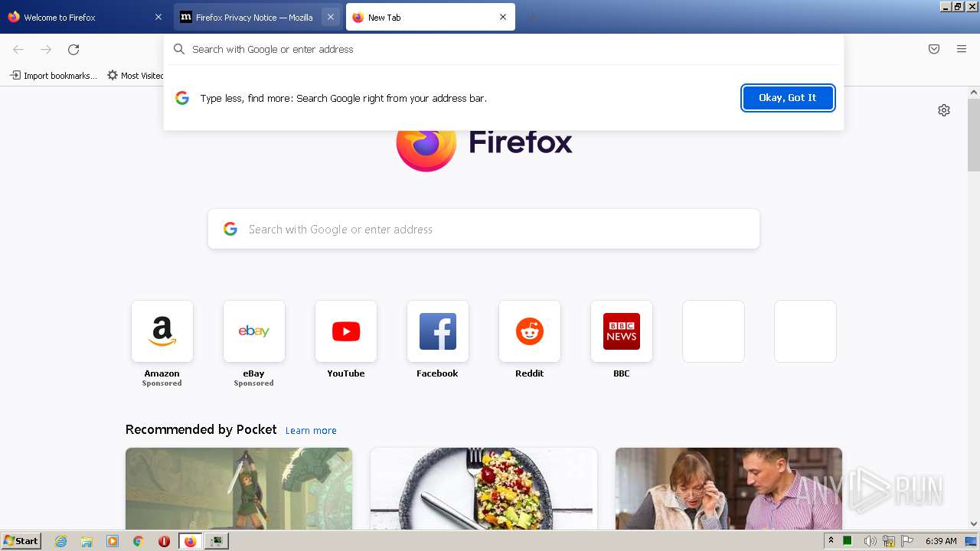Launch Opera from the taskbar
Screen dimensions: 980x551
[164, 541]
